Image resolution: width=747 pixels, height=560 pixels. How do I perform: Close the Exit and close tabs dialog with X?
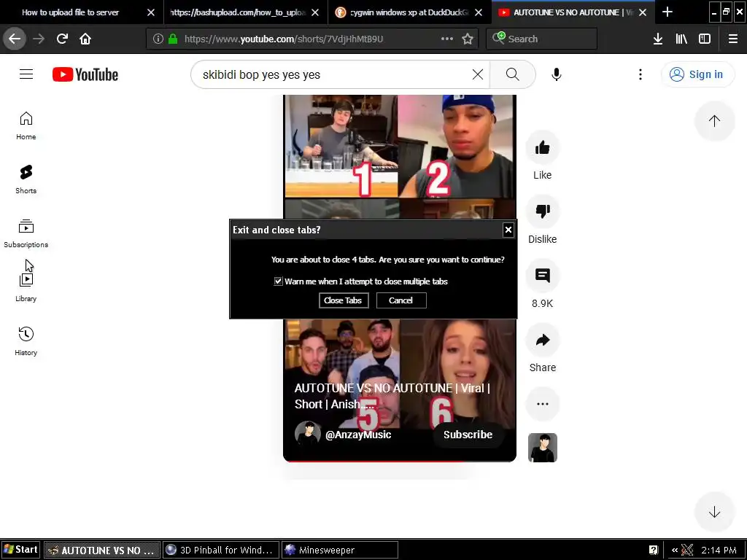click(x=508, y=230)
